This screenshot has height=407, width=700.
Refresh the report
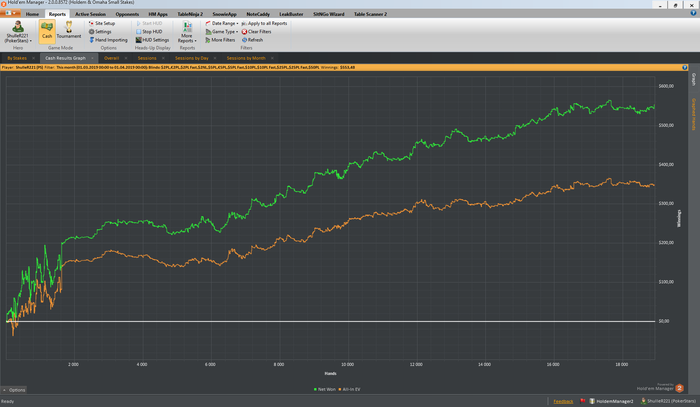point(253,40)
